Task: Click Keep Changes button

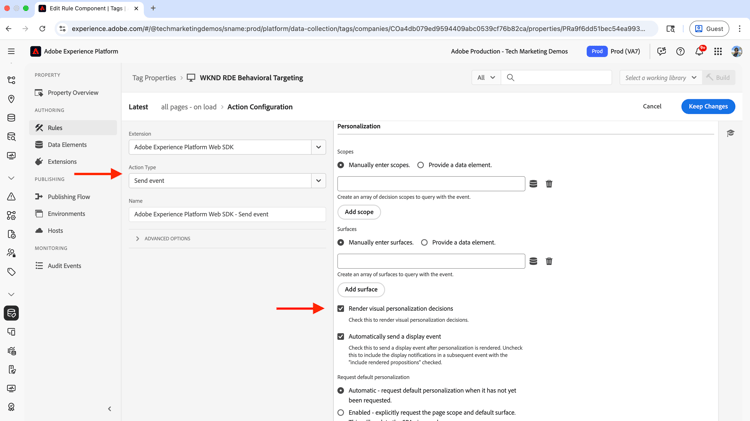Action: [708, 107]
